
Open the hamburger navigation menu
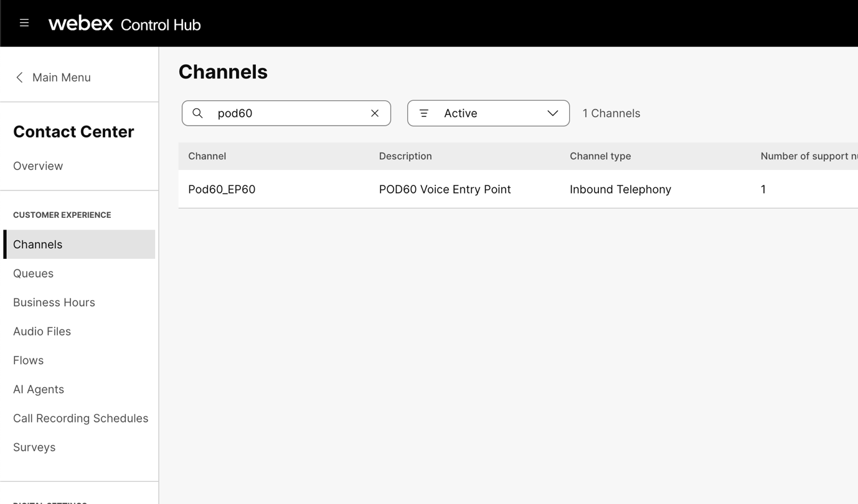(x=24, y=23)
